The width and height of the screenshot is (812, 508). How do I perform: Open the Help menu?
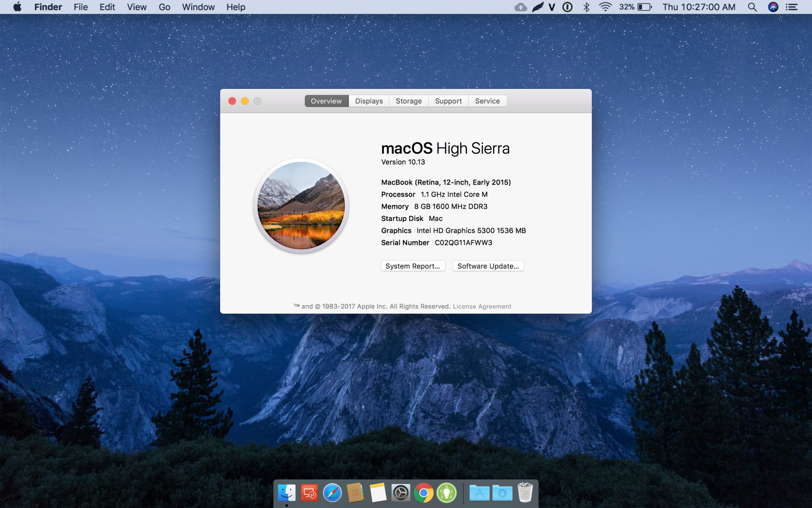coord(236,7)
